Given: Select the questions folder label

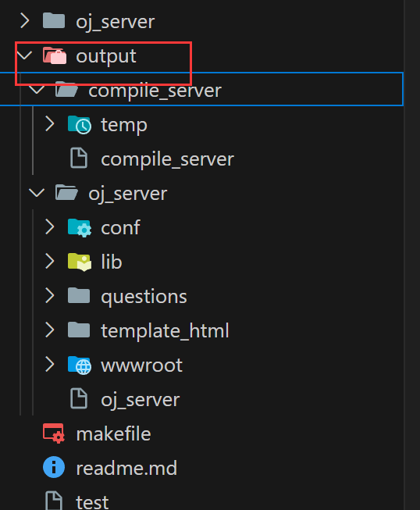Looking at the screenshot, I should pos(144,298).
